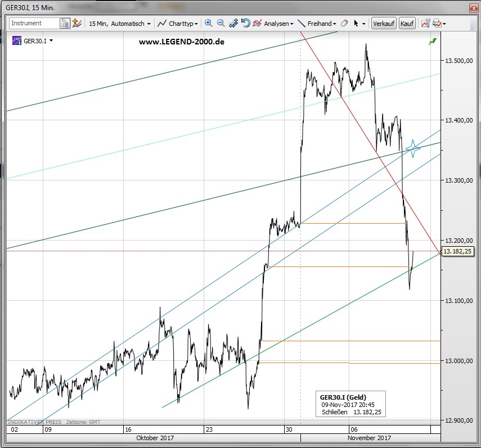Click the zoom in magnifier icon
This screenshot has width=481, height=448.
pos(209,24)
